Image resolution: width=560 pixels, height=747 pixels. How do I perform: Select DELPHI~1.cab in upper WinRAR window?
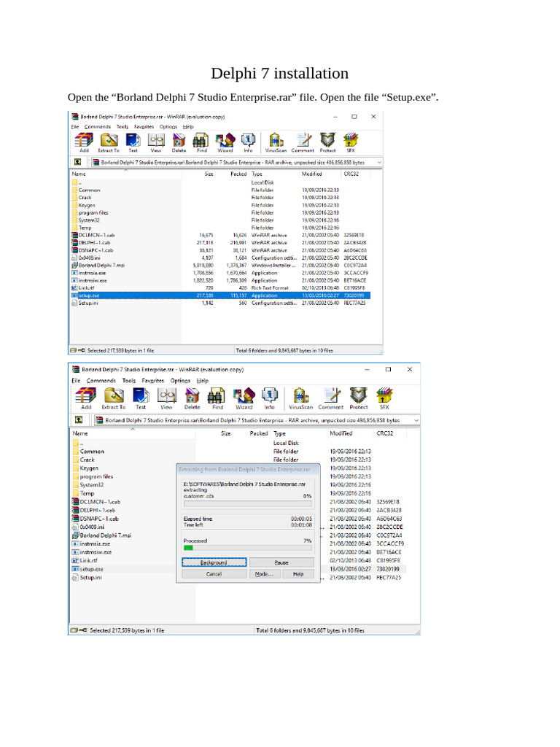[94, 242]
